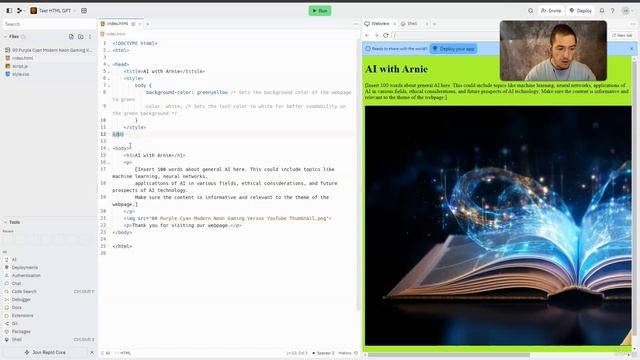The image size is (640, 360).
Task: Fold the html tag on line 2
Action: 109,51
